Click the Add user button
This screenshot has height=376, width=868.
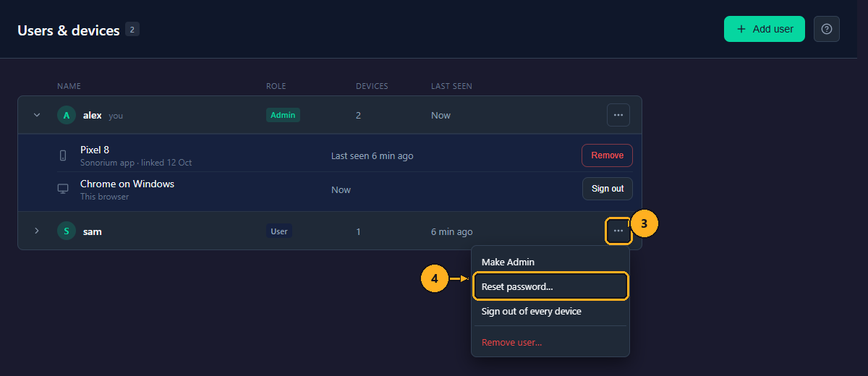point(765,29)
